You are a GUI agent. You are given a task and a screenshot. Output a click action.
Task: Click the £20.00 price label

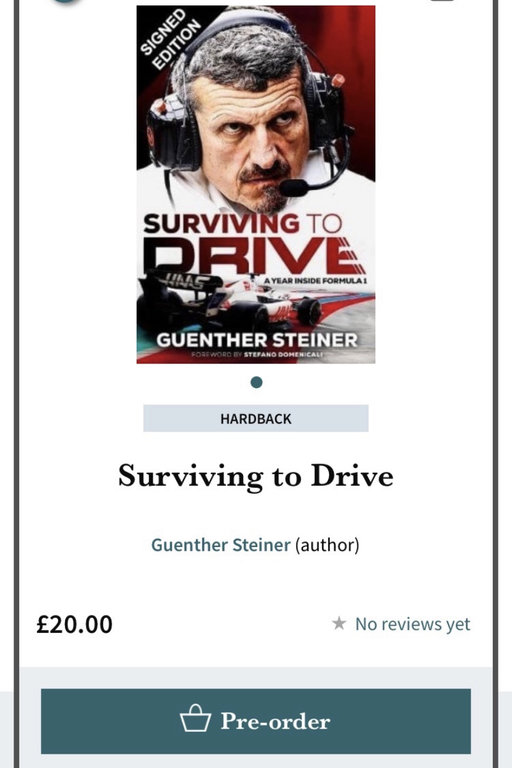(74, 624)
